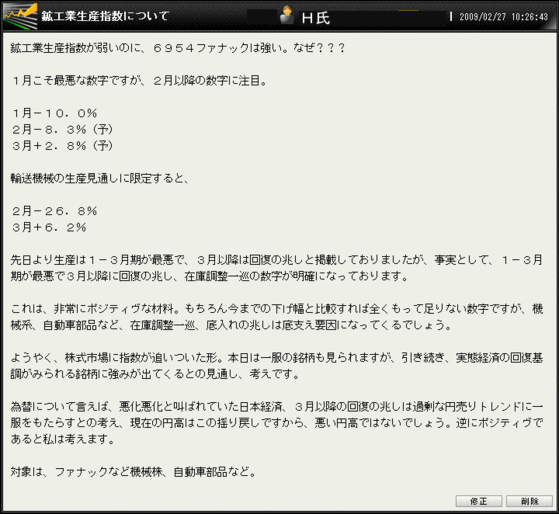The height and width of the screenshot is (514, 559).
Task: Click the paragraph starting 為替について言えば
Action: tap(277, 423)
